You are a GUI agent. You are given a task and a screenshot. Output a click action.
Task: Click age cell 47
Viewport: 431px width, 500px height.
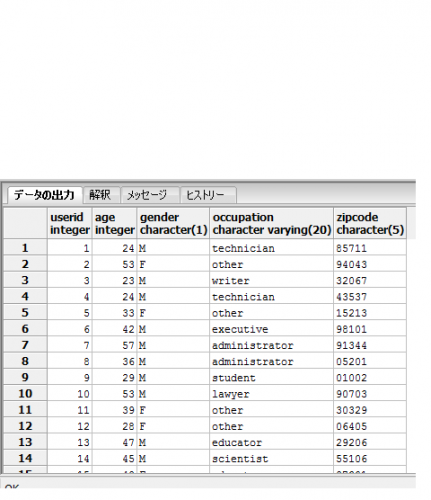coord(114,442)
